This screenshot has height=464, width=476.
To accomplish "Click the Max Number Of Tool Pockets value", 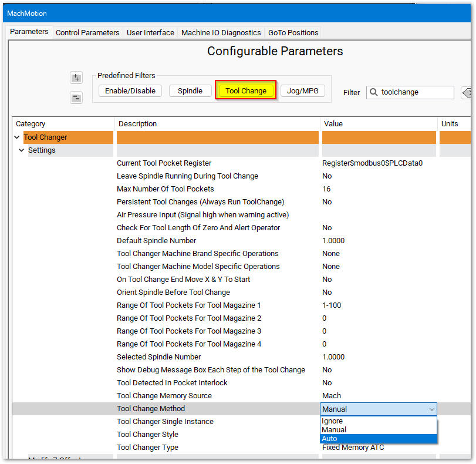I will coord(326,189).
